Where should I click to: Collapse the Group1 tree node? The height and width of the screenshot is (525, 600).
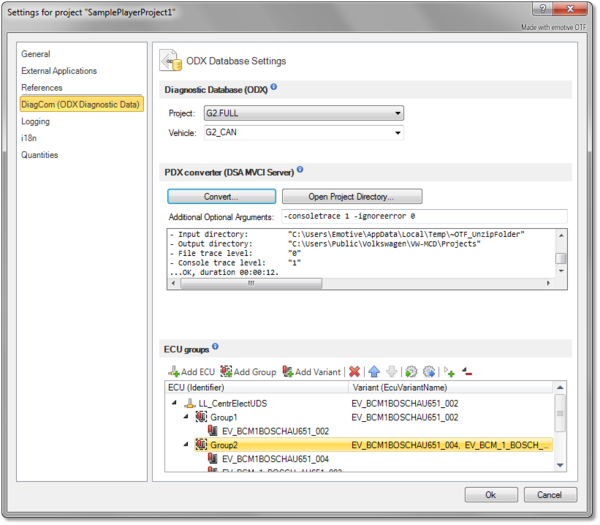click(187, 416)
